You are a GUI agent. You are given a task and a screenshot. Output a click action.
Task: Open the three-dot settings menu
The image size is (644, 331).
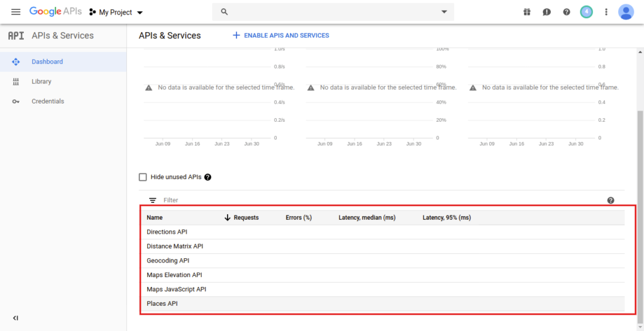[x=606, y=12]
